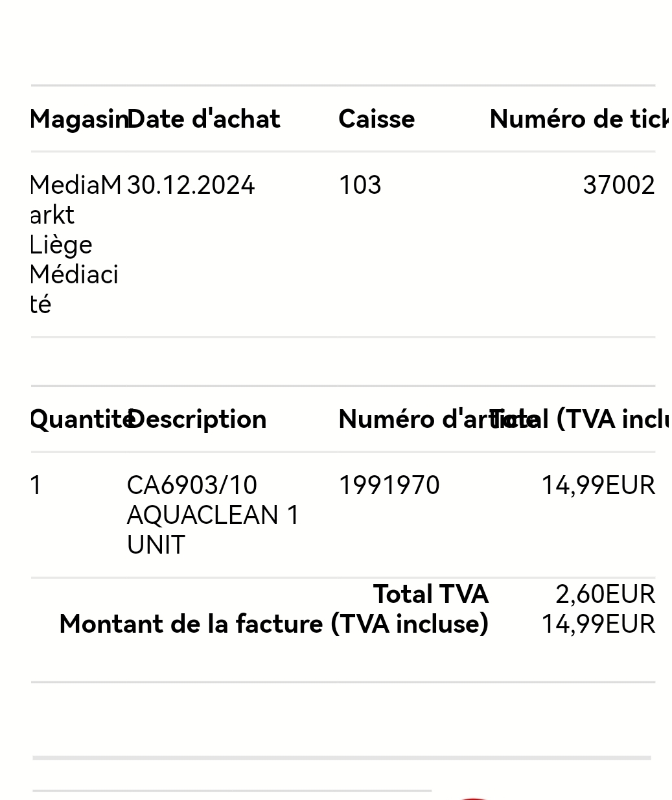Select the Date d'achat header
Viewport: 672px width, 800px height.
coord(203,119)
